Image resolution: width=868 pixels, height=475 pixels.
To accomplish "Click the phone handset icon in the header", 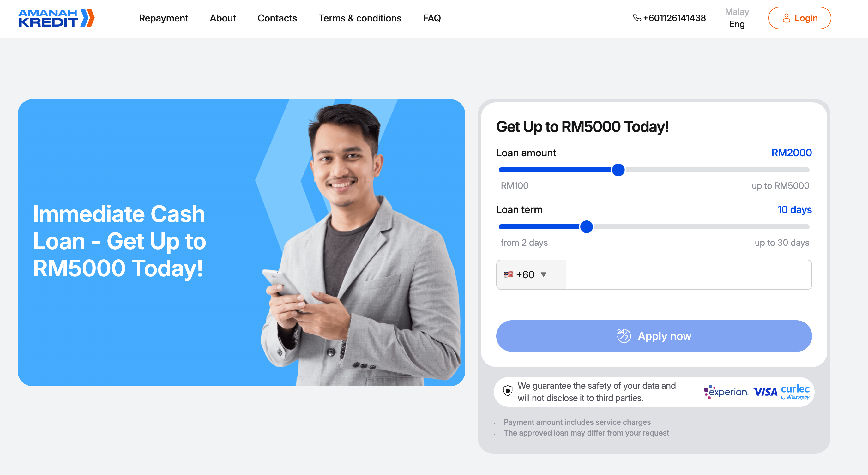I will [637, 17].
